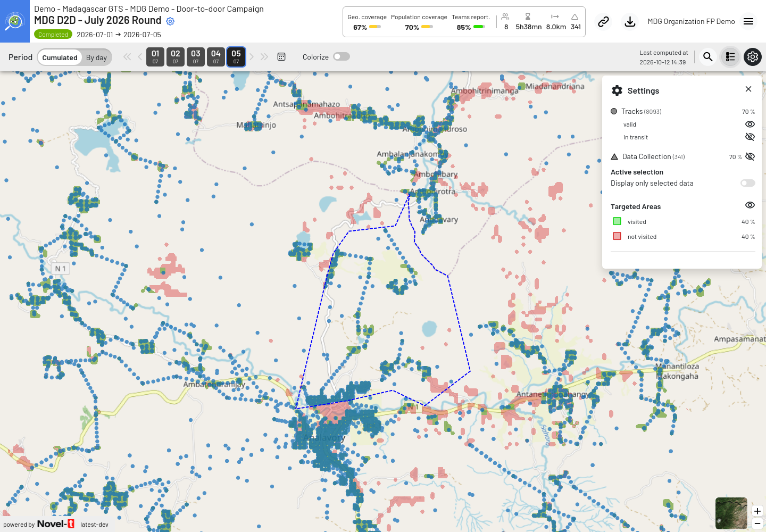Select day 01 07
Viewport: 766px width, 532px height.
(x=155, y=57)
